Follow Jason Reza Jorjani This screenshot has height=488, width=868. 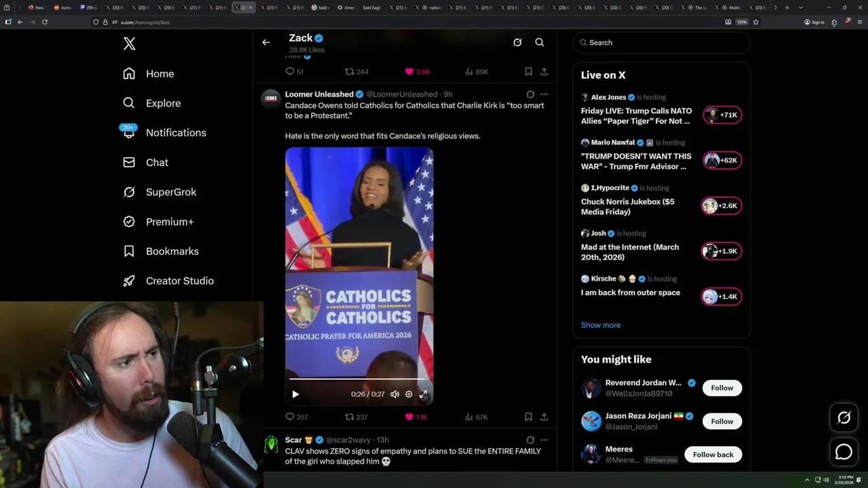[x=722, y=421]
